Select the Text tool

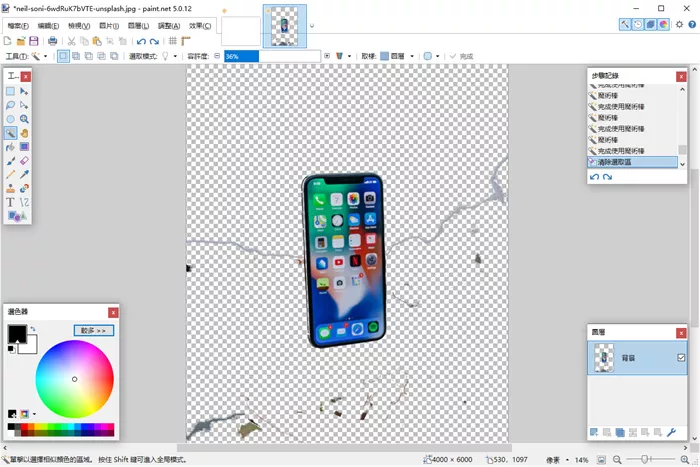click(10, 202)
